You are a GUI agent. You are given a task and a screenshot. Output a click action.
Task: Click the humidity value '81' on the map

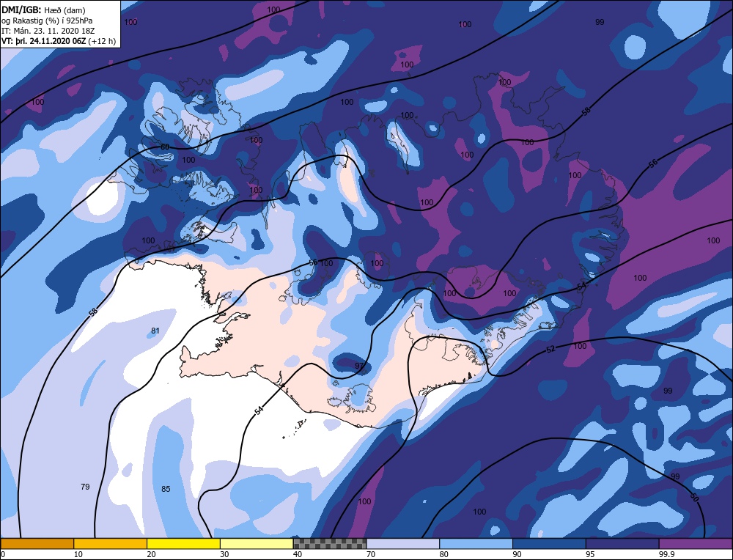[x=155, y=331]
